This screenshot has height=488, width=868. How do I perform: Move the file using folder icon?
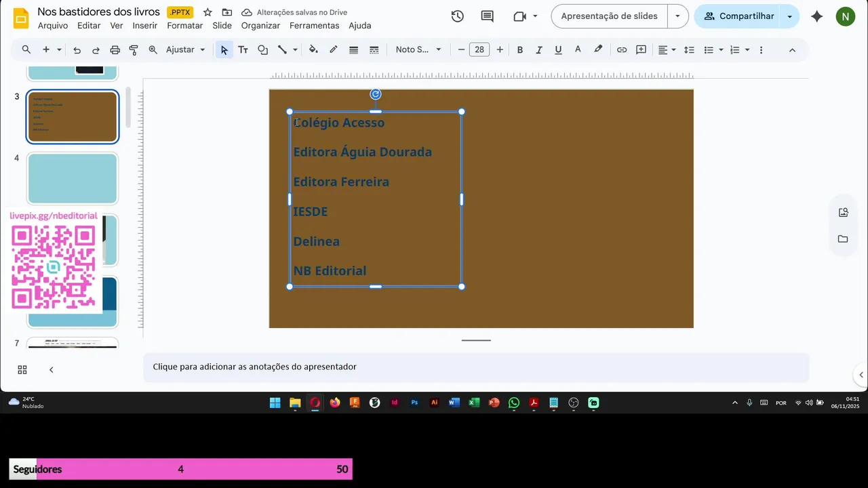pos(226,12)
